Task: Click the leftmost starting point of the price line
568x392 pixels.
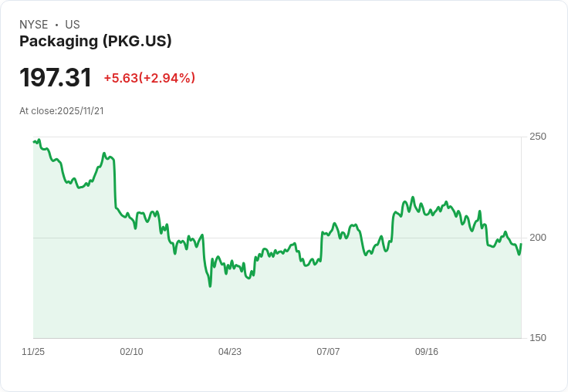Action: (34, 141)
